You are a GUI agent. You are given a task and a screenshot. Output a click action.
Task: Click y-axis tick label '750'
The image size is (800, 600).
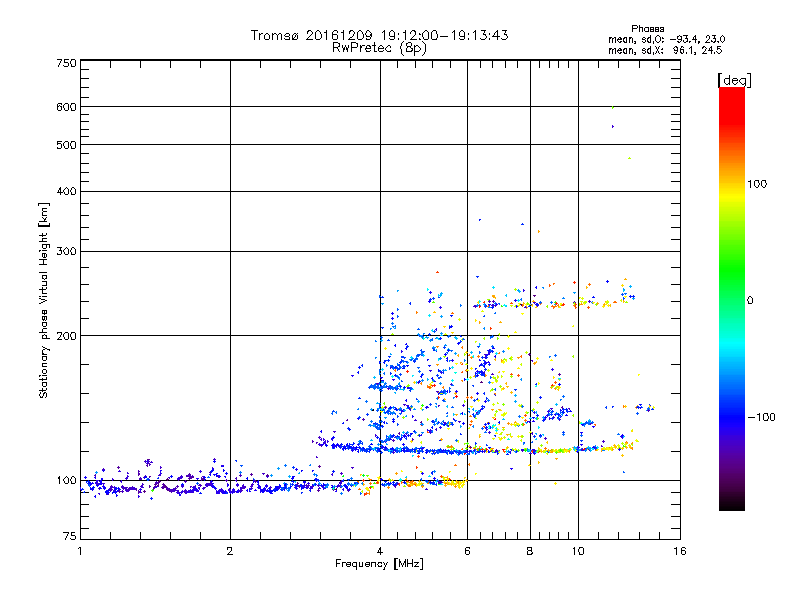[x=66, y=63]
